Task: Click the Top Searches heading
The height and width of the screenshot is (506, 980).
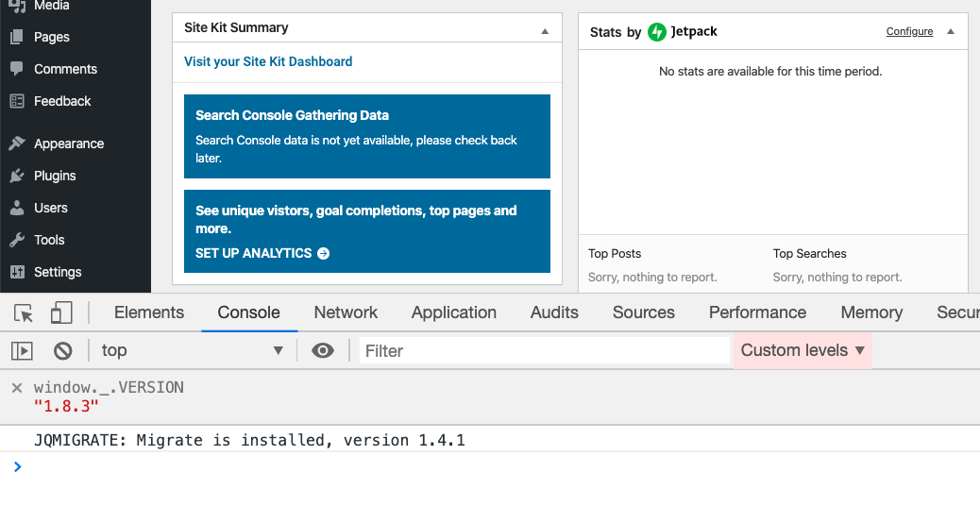Action: (809, 254)
